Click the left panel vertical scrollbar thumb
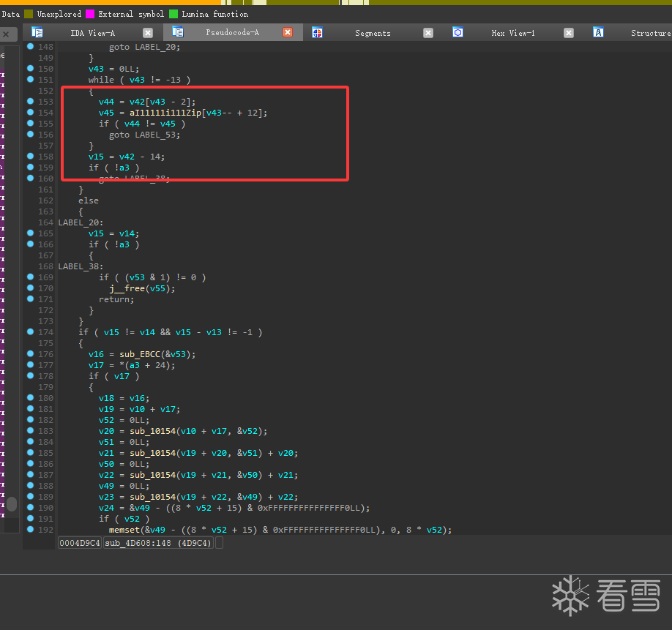Screen dimensions: 672x630 12,504
